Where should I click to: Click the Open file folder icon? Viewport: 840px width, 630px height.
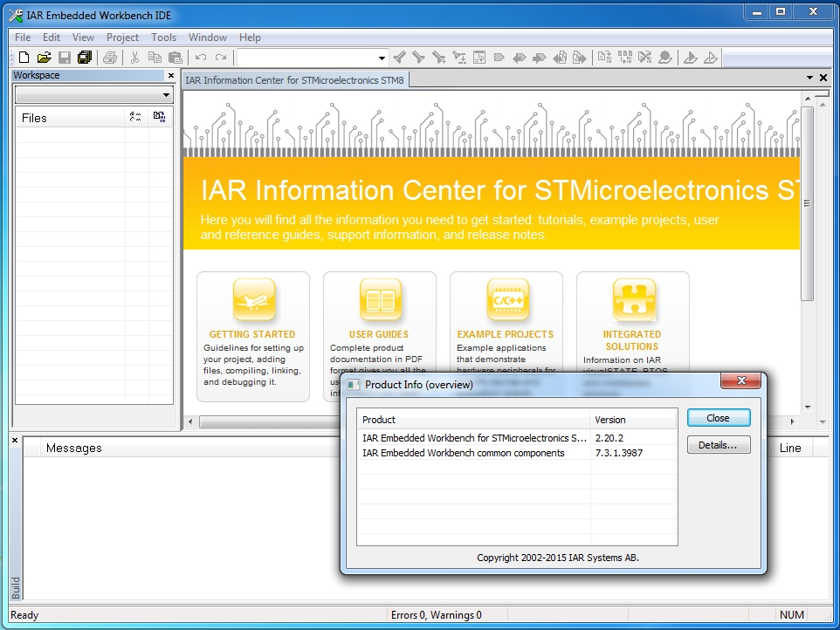point(44,58)
